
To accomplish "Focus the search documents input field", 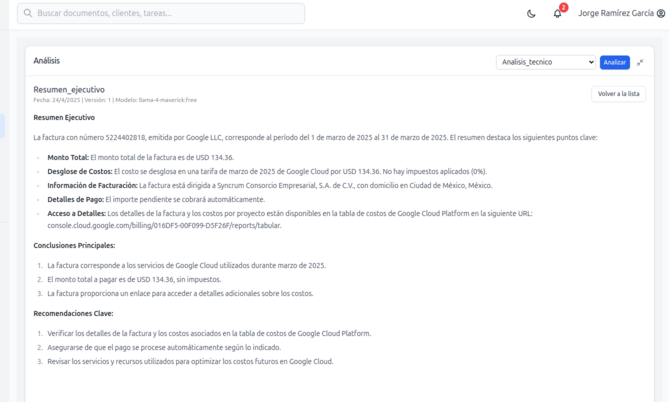I will 161,13.
